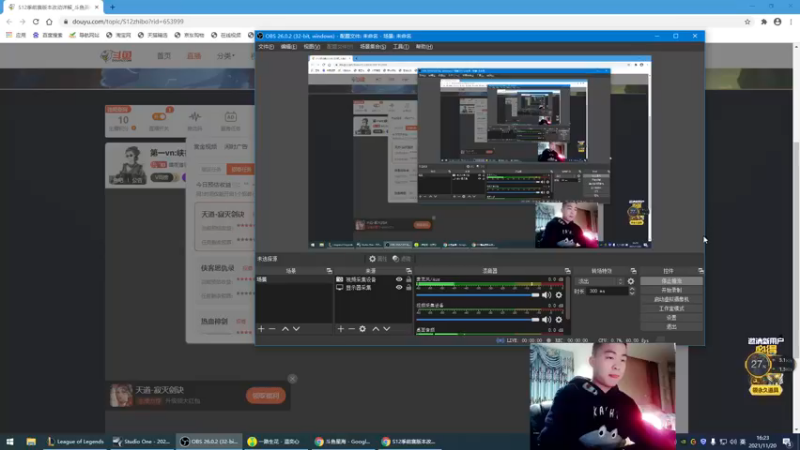Open OBS 编辑(E) edit menu
The image size is (800, 450).
pyautogui.click(x=288, y=46)
